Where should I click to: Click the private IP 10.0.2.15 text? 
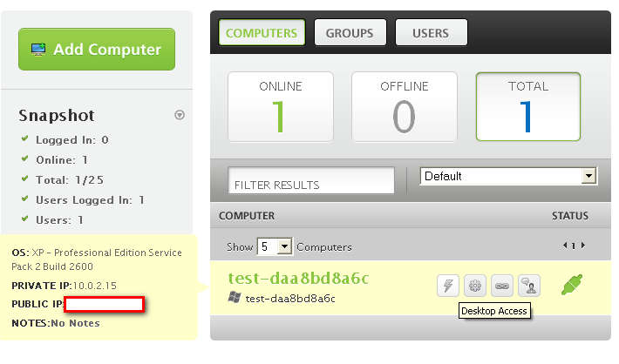(x=95, y=286)
